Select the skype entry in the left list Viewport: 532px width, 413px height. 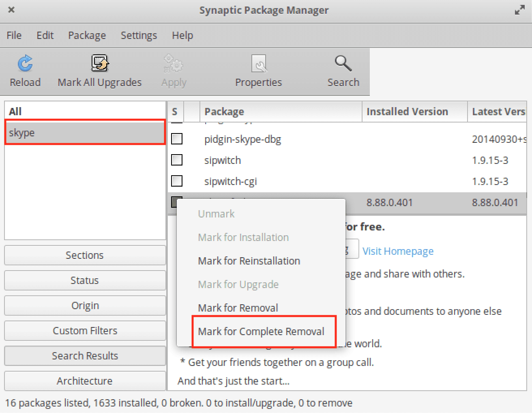(85, 133)
